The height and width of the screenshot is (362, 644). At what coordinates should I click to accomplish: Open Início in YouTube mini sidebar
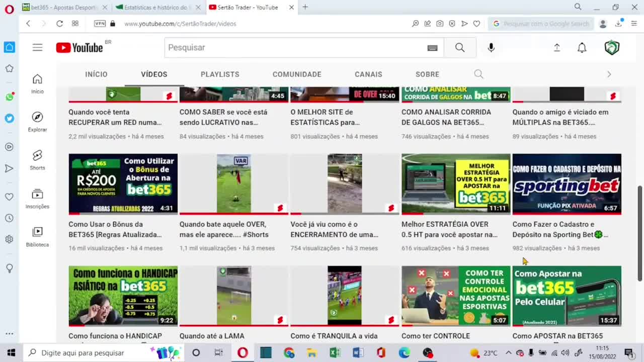click(x=37, y=84)
